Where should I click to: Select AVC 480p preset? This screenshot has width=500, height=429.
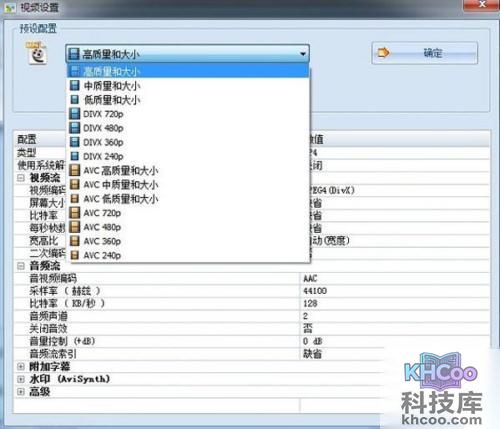point(188,227)
